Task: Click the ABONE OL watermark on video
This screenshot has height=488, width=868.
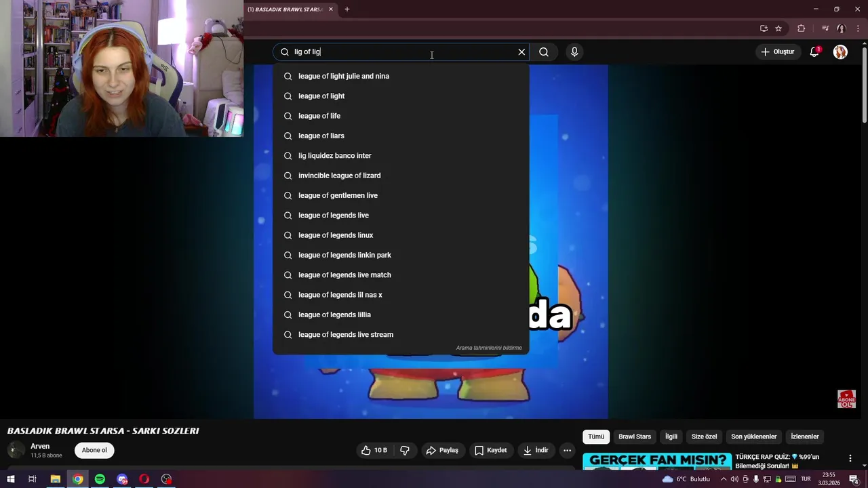Action: (x=846, y=399)
